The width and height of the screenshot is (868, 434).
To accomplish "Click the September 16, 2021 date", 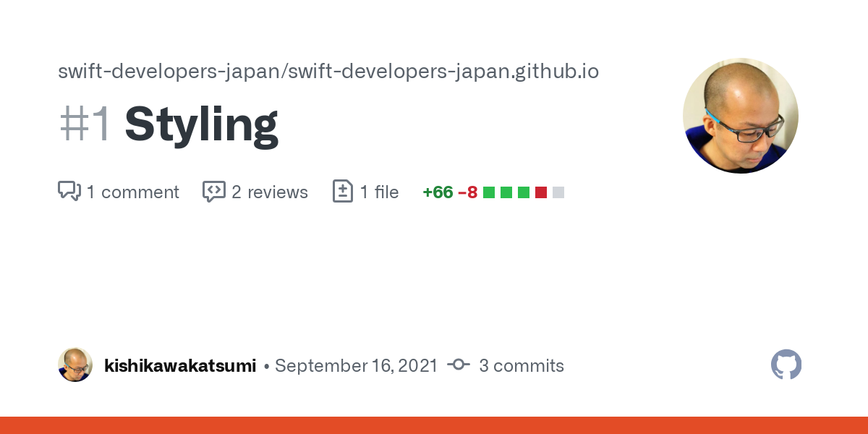I will pos(356,366).
